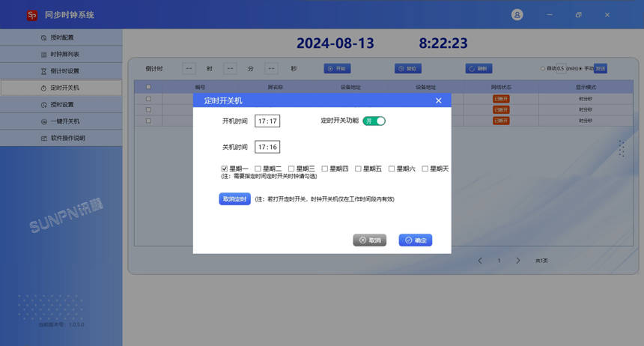Open 一键开关机 sidebar entry
Viewport: 644px width, 346px height.
tap(61, 121)
